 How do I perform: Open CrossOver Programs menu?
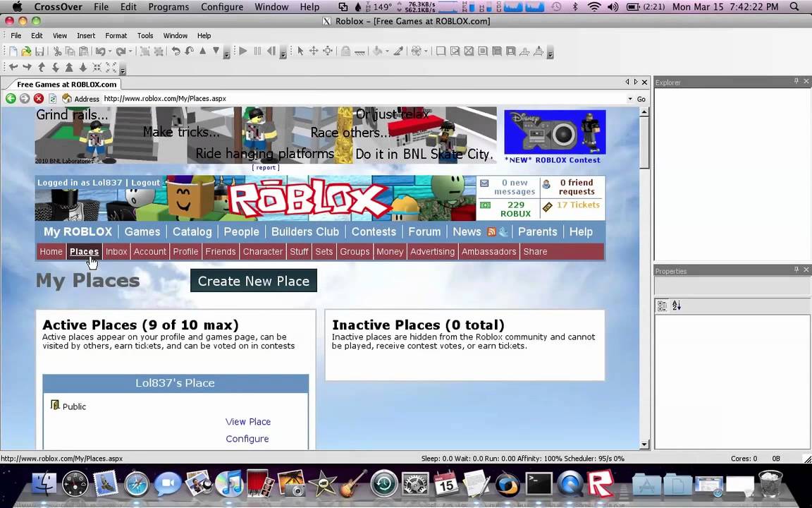(x=168, y=7)
